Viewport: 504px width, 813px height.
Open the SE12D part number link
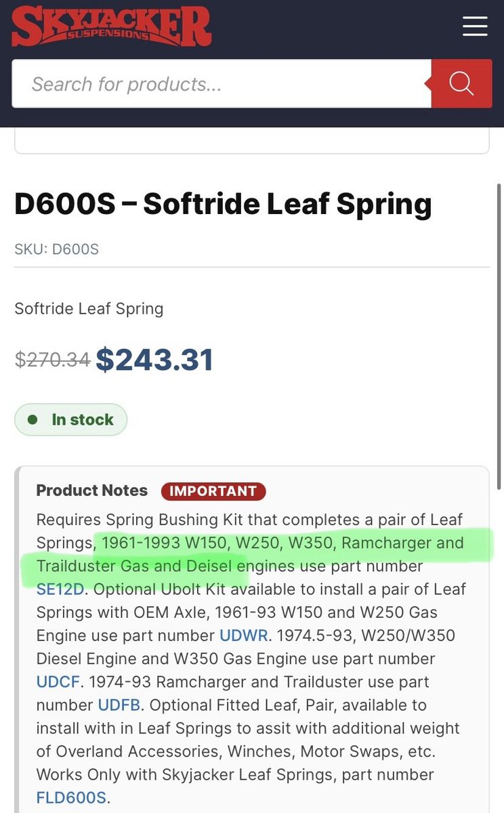60,589
